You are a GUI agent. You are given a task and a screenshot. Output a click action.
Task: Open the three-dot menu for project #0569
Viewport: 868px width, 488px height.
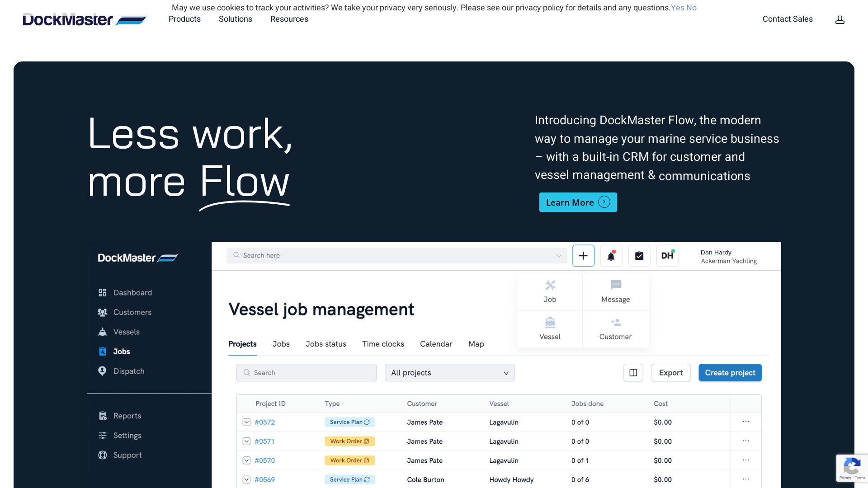click(746, 479)
